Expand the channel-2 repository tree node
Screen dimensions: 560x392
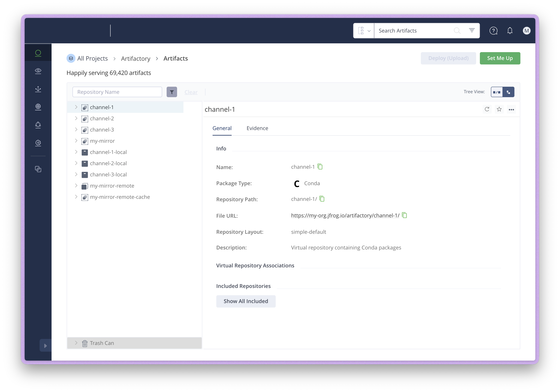pyautogui.click(x=76, y=118)
